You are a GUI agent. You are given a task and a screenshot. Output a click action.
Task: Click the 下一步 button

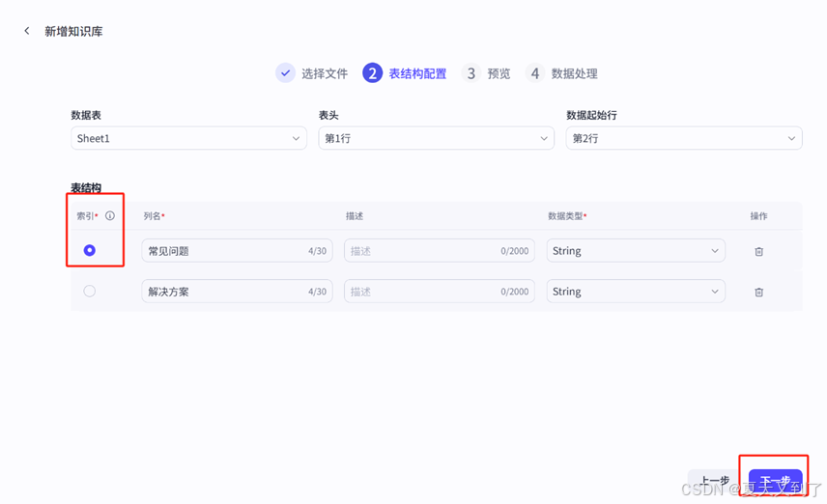[775, 482]
